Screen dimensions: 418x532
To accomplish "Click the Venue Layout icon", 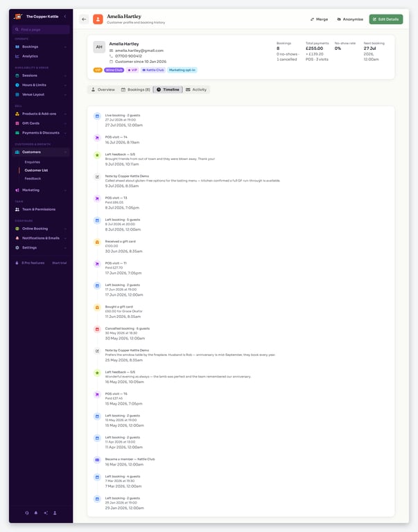I will 17,95.
